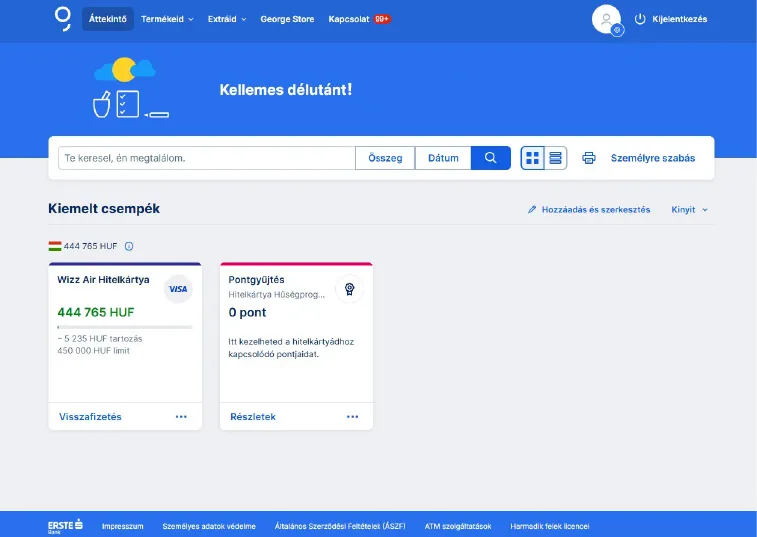Viewport: 757px width, 537px height.
Task: Toggle the Dátum search filter
Action: point(443,158)
